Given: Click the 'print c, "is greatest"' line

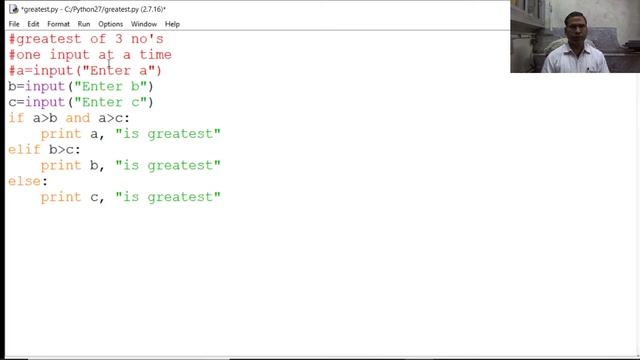Looking at the screenshot, I should (x=131, y=197).
